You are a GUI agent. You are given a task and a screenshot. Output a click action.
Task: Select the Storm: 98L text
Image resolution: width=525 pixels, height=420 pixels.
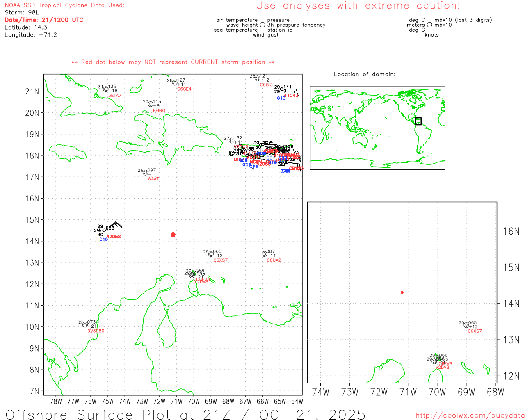(22, 12)
